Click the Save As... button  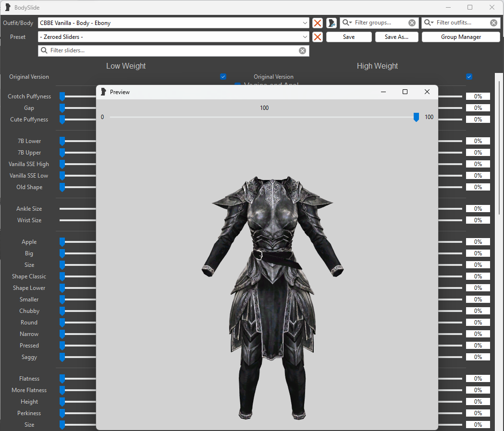point(397,37)
